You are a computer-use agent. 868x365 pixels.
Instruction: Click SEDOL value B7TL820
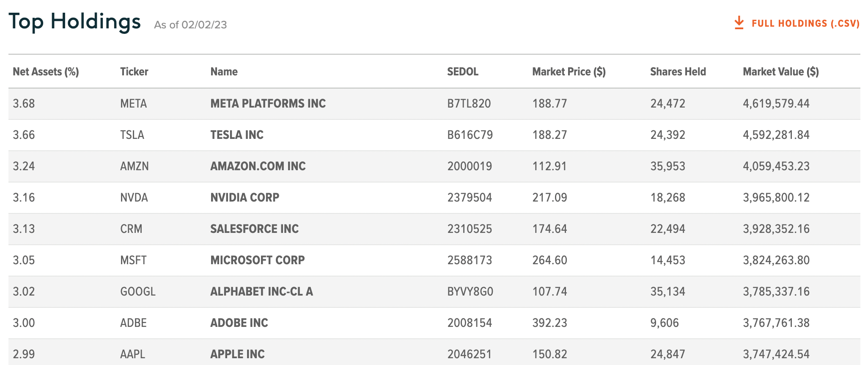tap(469, 103)
